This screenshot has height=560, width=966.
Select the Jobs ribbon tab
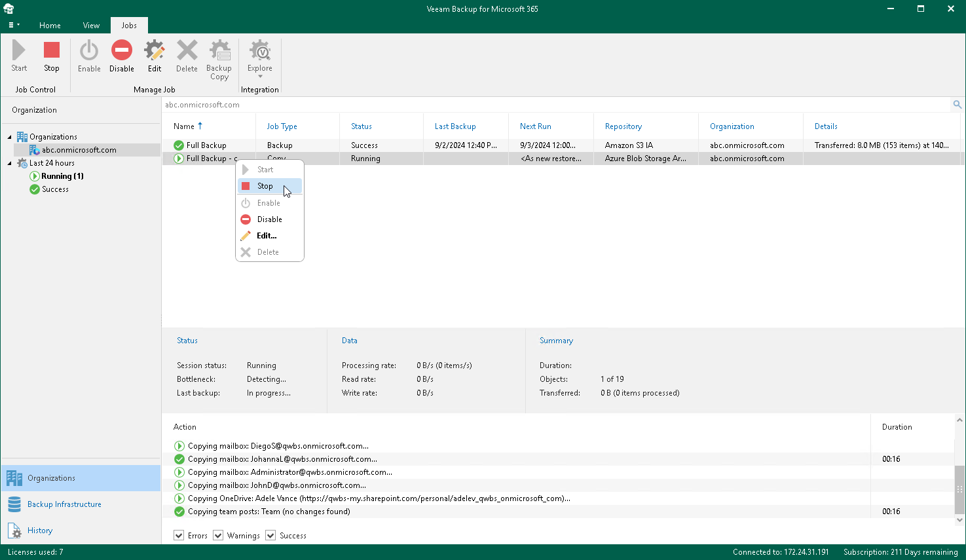[129, 26]
